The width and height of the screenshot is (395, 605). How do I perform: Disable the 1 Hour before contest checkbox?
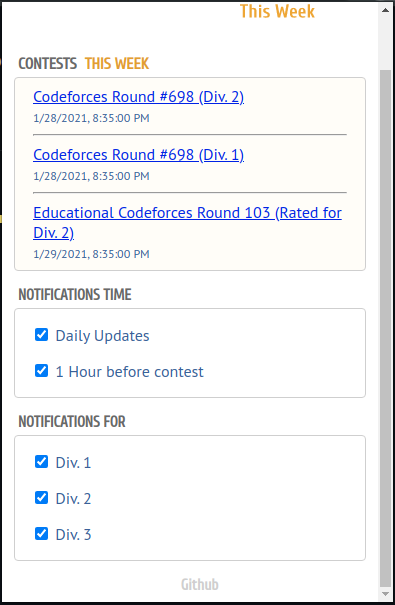[41, 371]
